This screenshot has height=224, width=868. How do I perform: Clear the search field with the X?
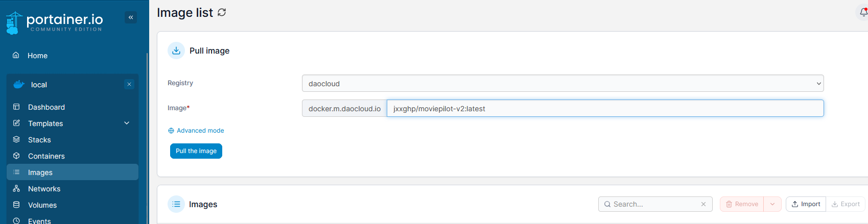click(703, 204)
